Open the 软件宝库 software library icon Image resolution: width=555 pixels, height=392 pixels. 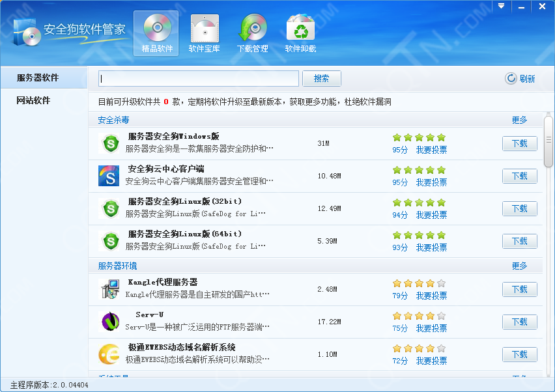coord(205,28)
